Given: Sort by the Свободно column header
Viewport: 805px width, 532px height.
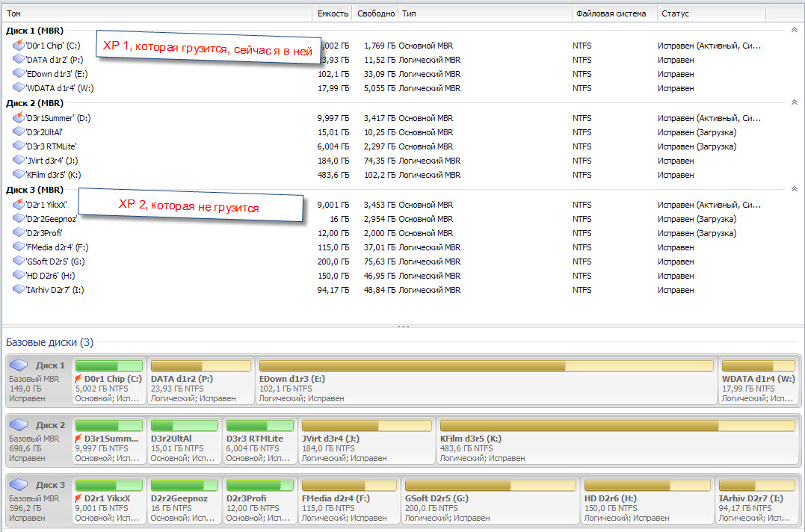Looking at the screenshot, I should coord(375,13).
